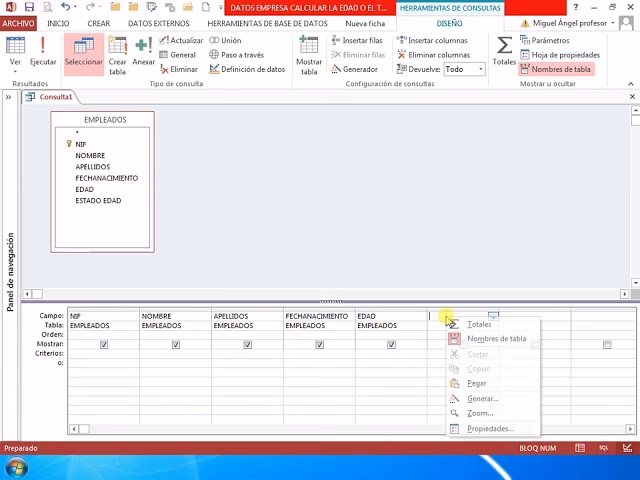Uncheck Mostrar for APELLIDOS column
The image size is (640, 480).
(247, 345)
